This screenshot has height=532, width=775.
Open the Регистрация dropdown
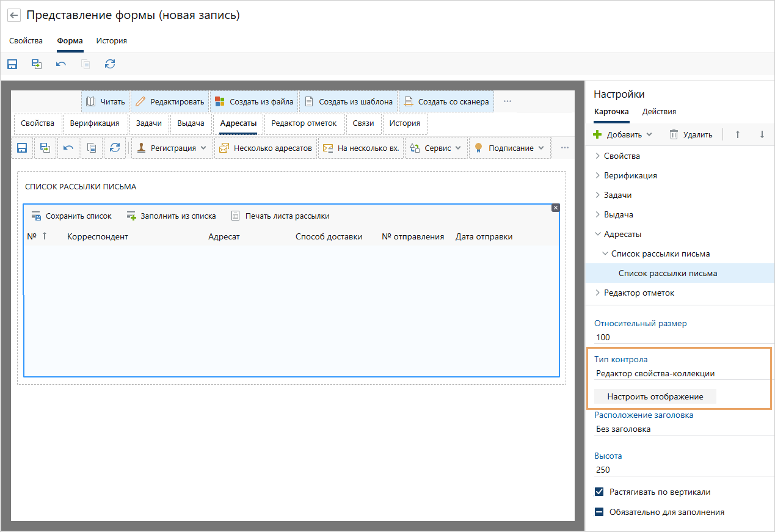click(x=172, y=148)
